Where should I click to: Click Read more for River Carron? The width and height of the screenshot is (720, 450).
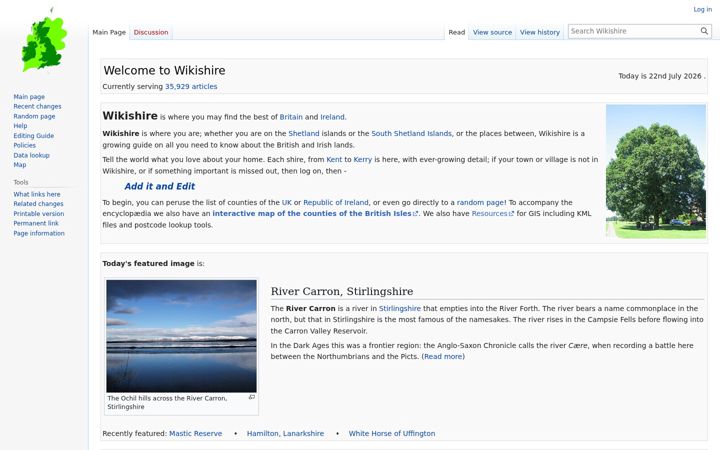pos(443,356)
